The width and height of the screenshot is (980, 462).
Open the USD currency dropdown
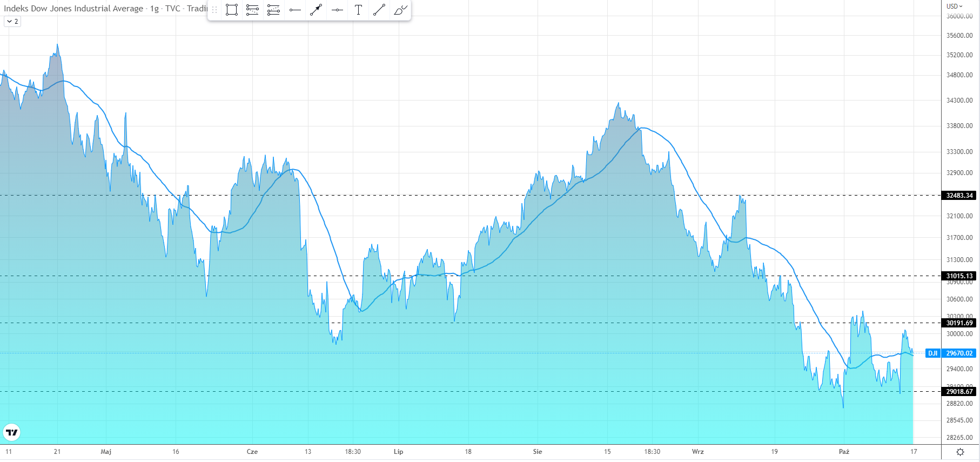[955, 6]
